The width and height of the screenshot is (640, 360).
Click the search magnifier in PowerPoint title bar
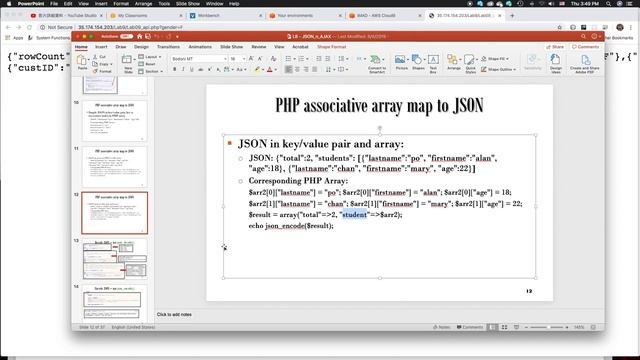(583, 36)
